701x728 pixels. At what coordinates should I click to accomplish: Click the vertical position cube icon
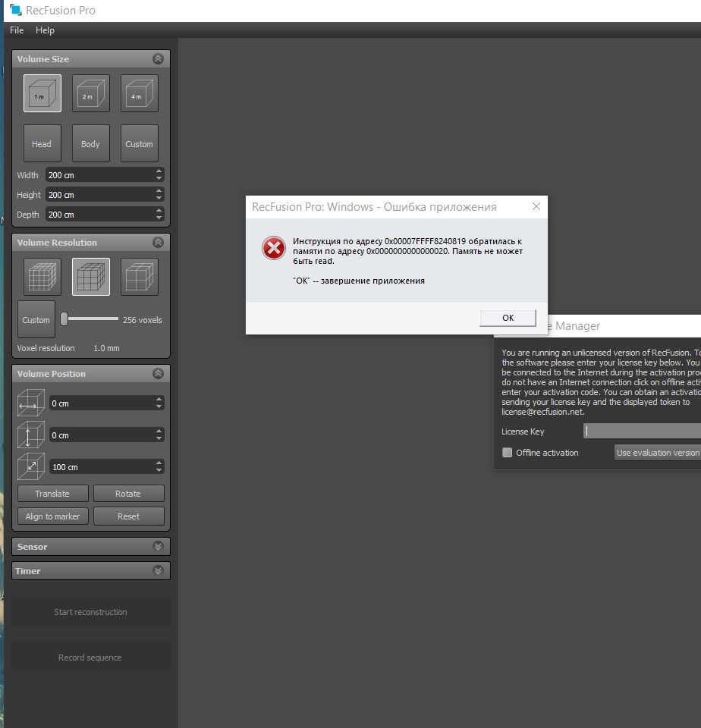[x=30, y=435]
